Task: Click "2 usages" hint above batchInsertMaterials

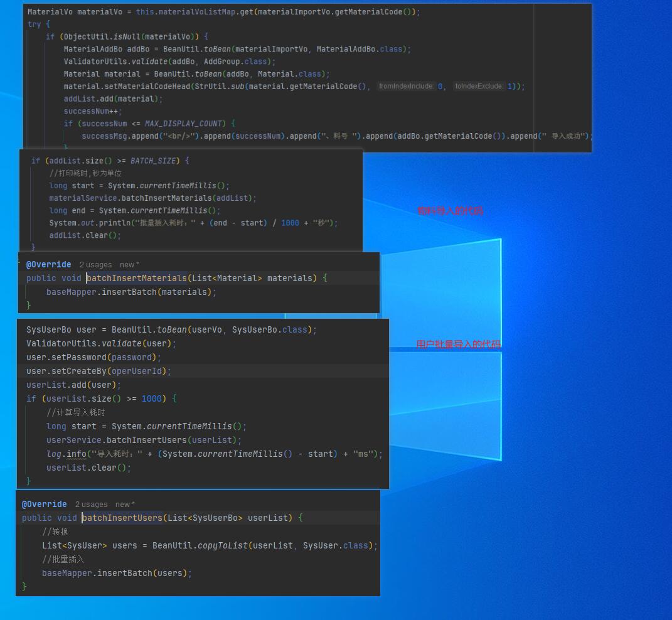Action: pyautogui.click(x=95, y=265)
